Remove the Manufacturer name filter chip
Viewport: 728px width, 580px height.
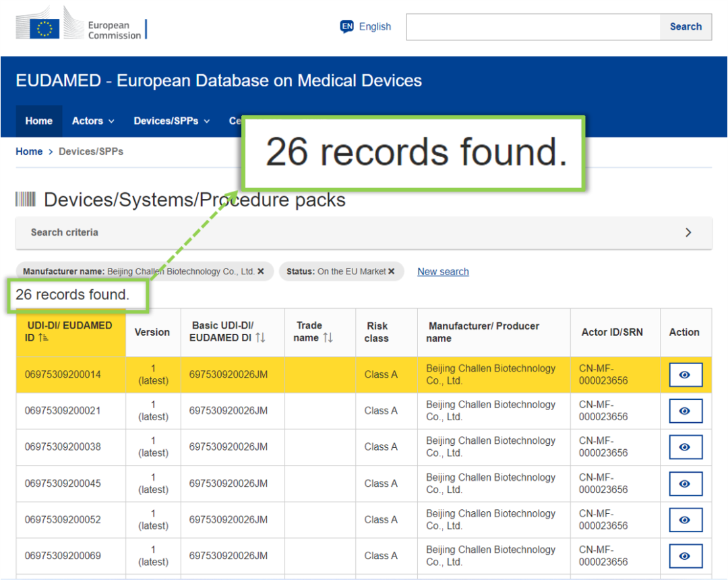pos(261,271)
